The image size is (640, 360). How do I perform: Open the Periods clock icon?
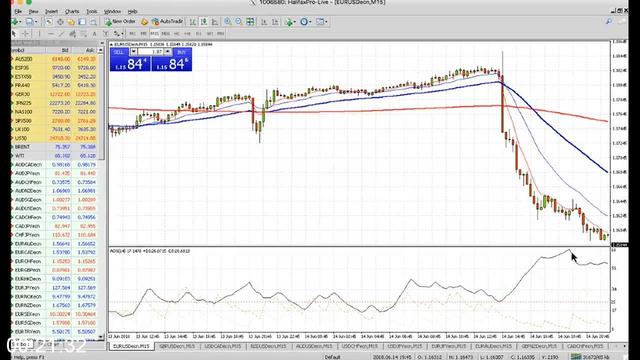tap(304, 22)
